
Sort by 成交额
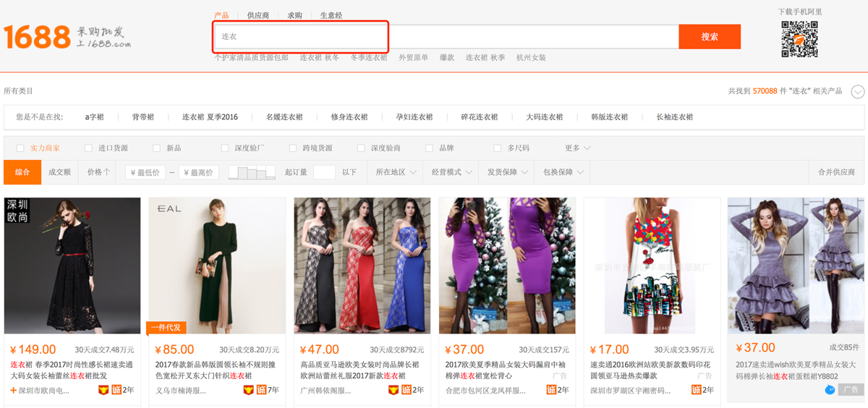(x=60, y=172)
